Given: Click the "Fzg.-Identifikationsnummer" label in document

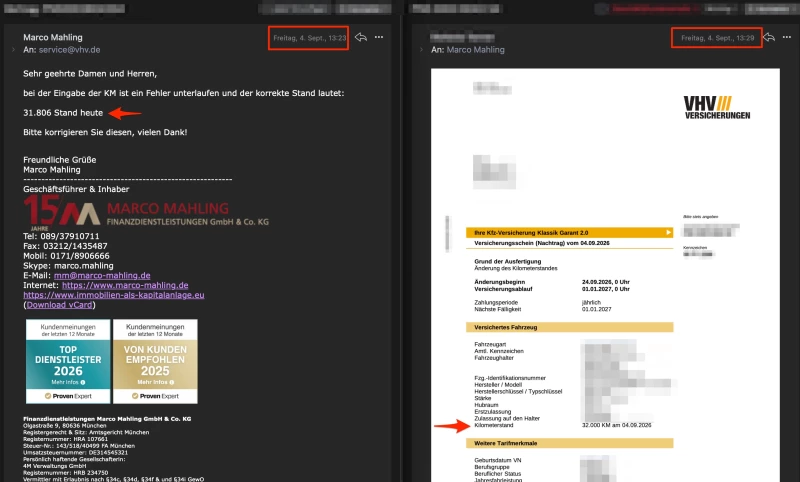Looking at the screenshot, I should coord(510,378).
